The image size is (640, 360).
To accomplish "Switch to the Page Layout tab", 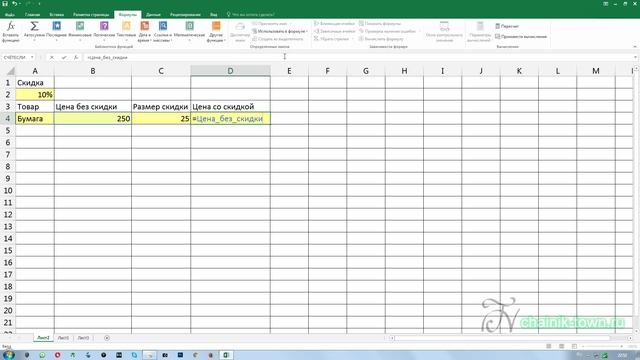I will [91, 15].
